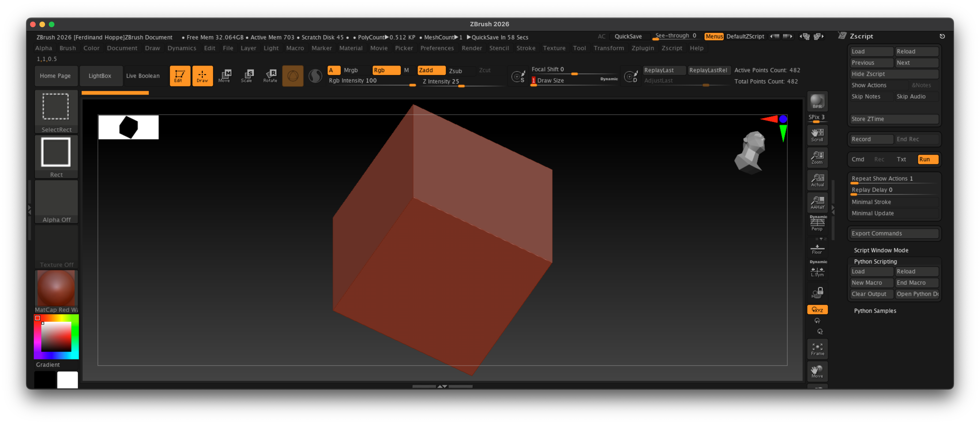Open the Zplugin menu
This screenshot has height=424, width=980.
click(x=643, y=48)
